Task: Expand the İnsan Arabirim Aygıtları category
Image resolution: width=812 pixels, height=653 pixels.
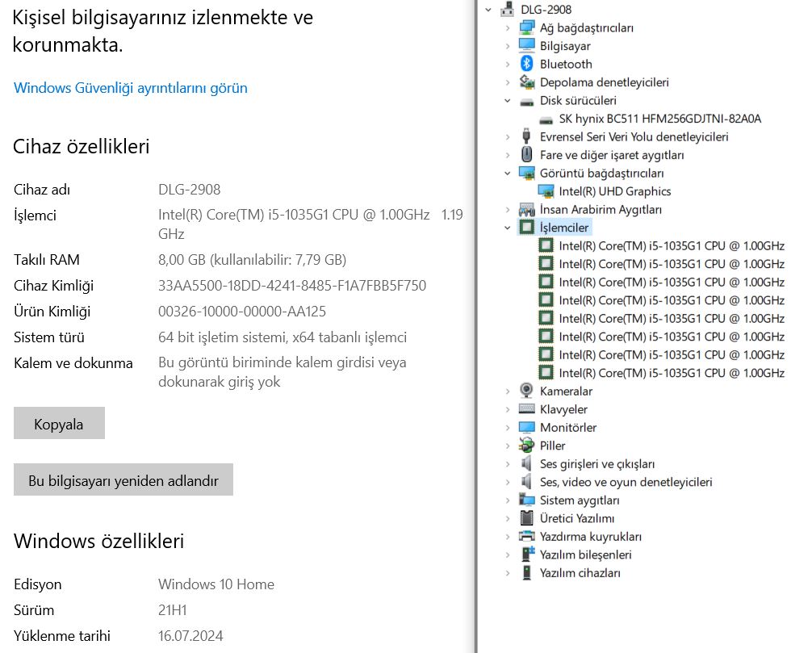Action: (508, 209)
